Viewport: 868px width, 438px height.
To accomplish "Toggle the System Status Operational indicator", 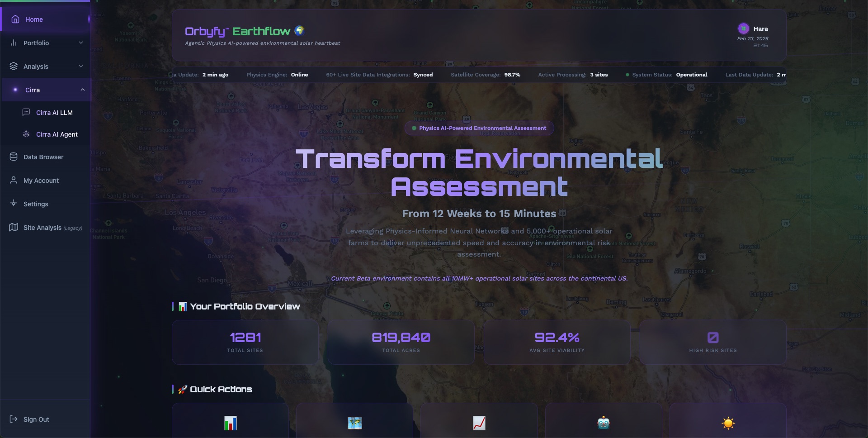I will pos(667,75).
